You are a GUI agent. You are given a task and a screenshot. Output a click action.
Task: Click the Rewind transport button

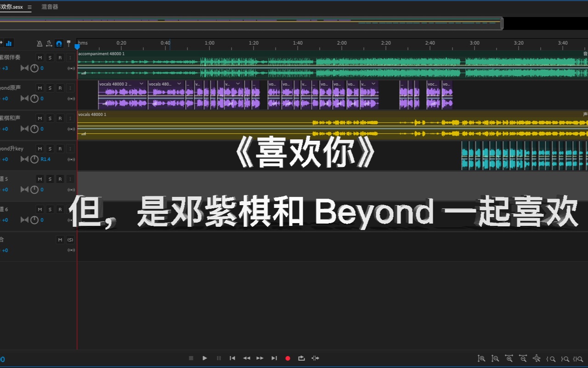point(247,358)
